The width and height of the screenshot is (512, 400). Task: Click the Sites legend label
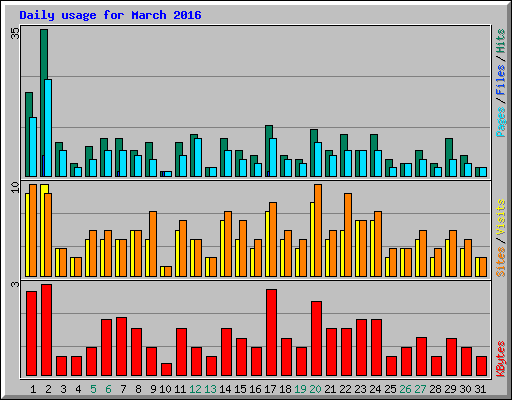[x=501, y=262]
